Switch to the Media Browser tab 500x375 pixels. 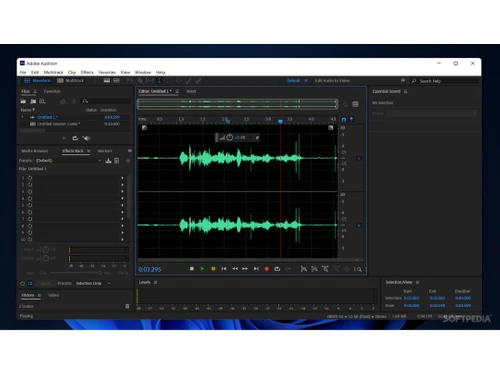point(35,151)
